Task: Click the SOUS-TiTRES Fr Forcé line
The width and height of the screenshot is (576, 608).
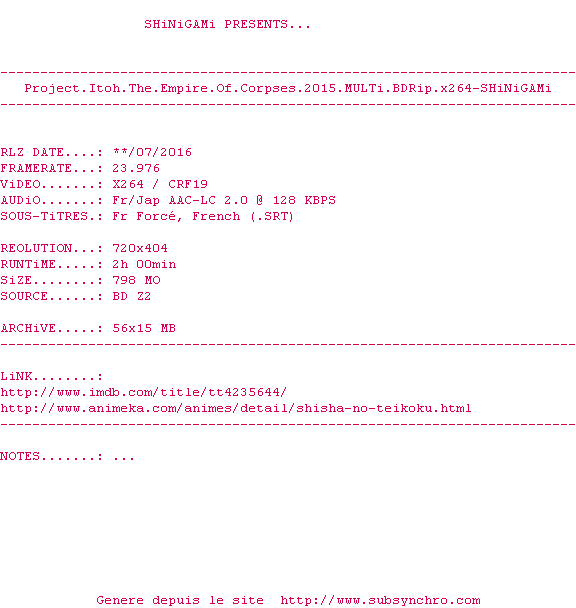Action: tap(147, 216)
